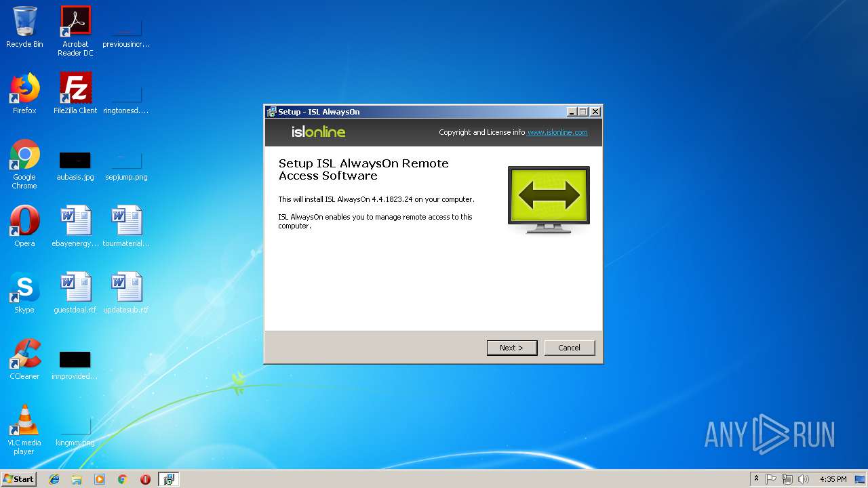
Task: Select guestdeal.rtf document on desktop
Action: pos(75,293)
